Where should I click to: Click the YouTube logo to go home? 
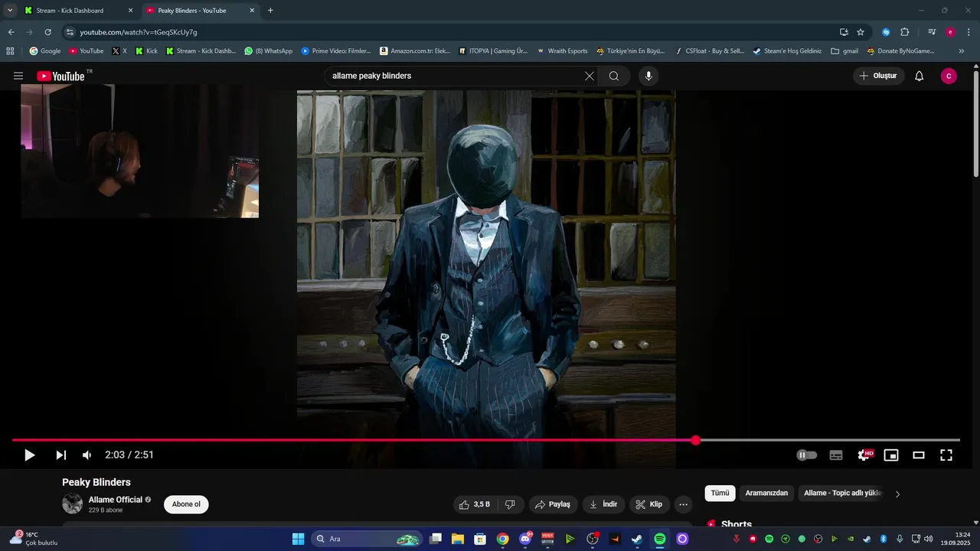click(60, 76)
